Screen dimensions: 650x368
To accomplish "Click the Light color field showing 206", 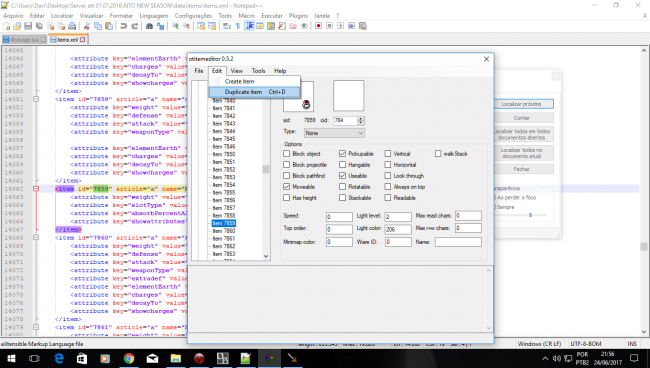I will point(398,229).
